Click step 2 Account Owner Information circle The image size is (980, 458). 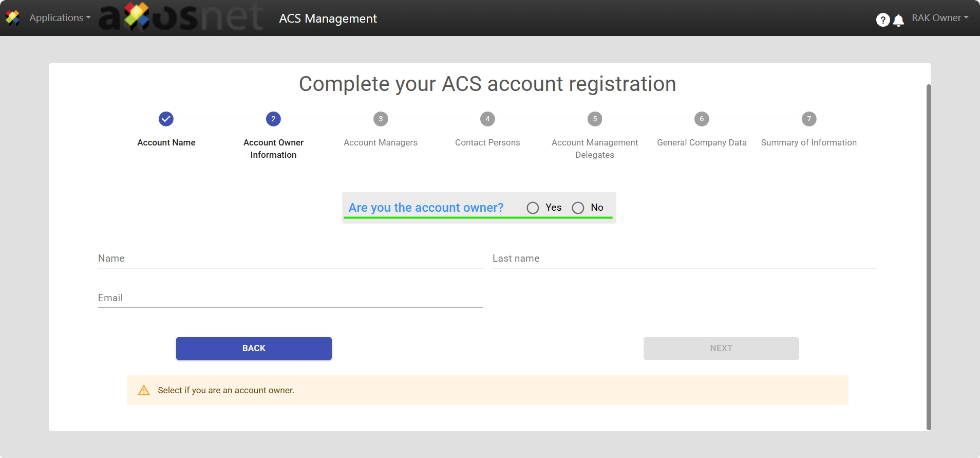pyautogui.click(x=273, y=119)
